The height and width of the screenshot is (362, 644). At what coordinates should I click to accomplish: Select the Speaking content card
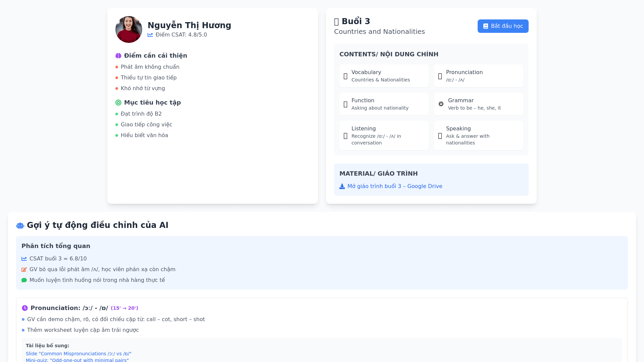478,135
